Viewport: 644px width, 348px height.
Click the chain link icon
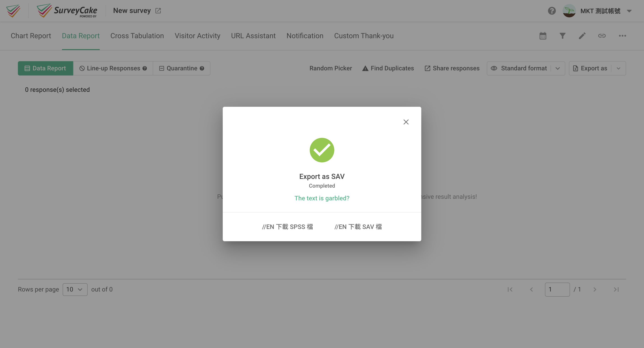pos(602,36)
